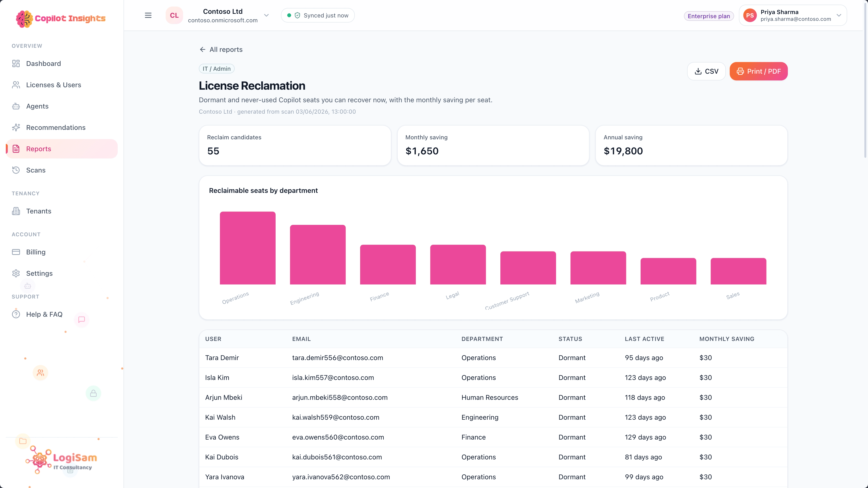Viewport: 868px width, 488px height.
Task: Click the Monthly saving card
Action: 493,145
